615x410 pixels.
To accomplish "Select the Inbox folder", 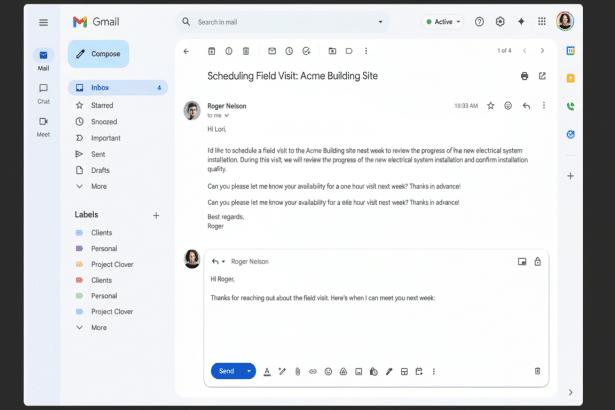I will (x=118, y=87).
